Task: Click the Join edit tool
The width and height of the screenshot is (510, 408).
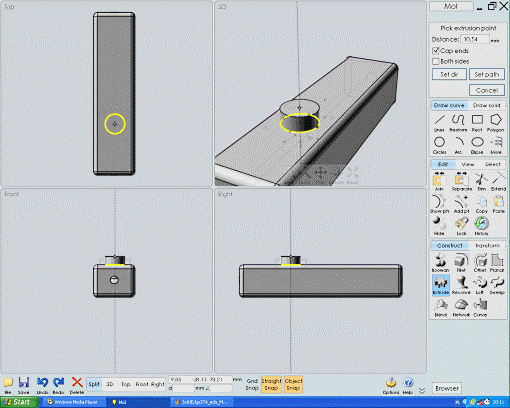Action: [x=439, y=182]
